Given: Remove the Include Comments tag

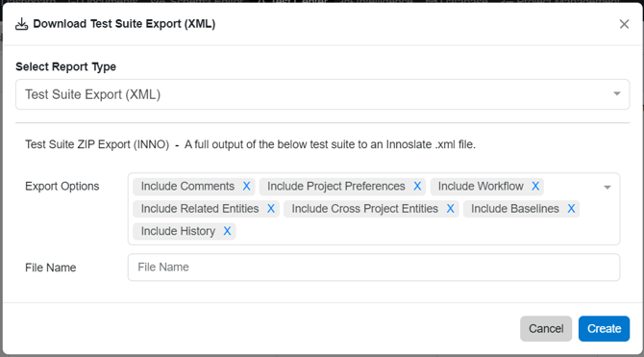Looking at the screenshot, I should (x=246, y=187).
